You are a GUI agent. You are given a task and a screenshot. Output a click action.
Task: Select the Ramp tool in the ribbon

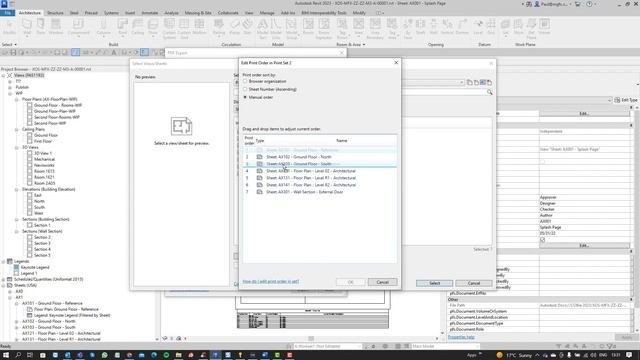(235, 27)
